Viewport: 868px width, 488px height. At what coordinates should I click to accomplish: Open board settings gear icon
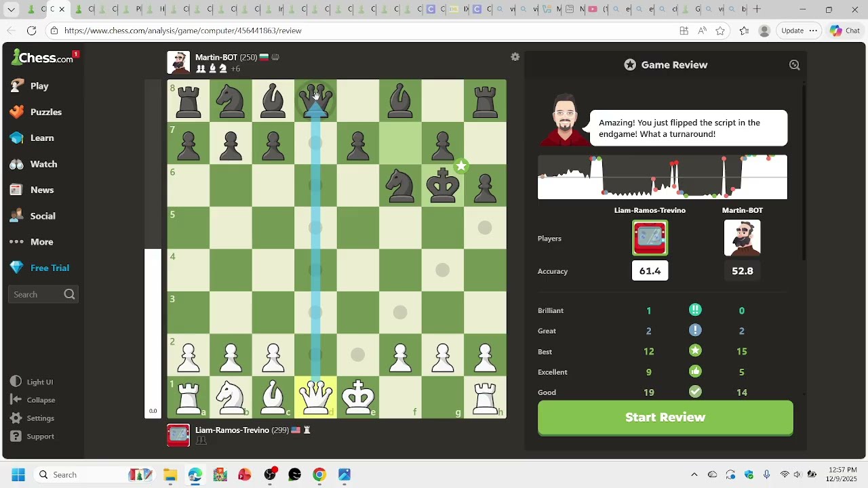tap(515, 57)
